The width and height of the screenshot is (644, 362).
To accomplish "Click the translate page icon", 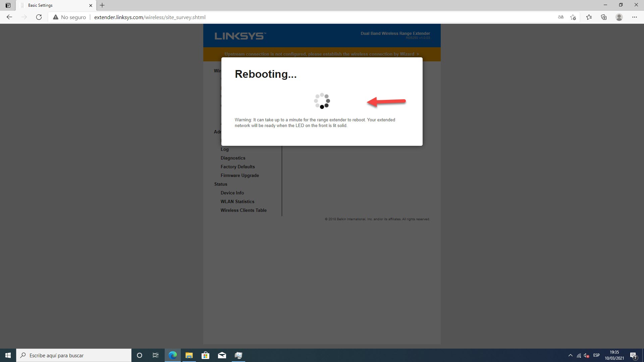I will click(560, 17).
